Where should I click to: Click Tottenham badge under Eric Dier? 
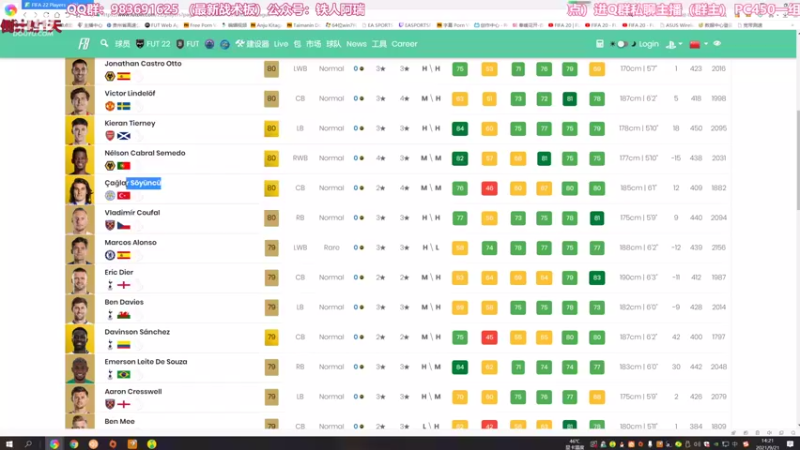click(x=110, y=285)
